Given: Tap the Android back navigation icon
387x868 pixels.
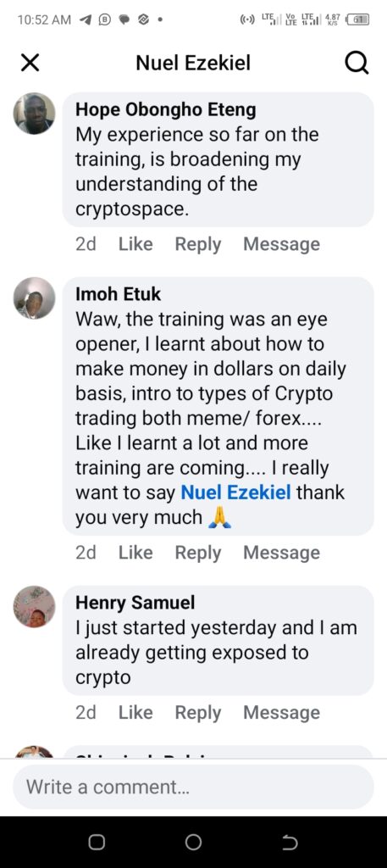Looking at the screenshot, I should click(290, 842).
